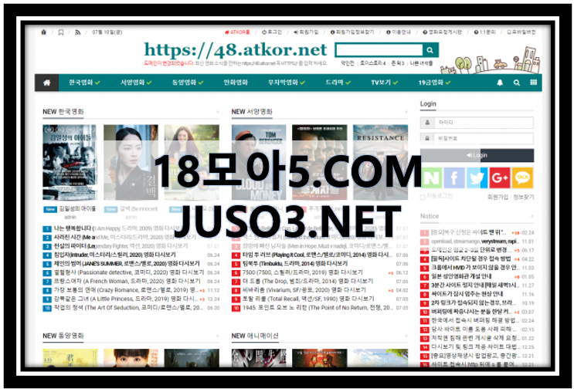Viewport: 574px width, 392px height.
Task: Click the plus icon beside NEW 서양영화 heading
Action: 406,112
